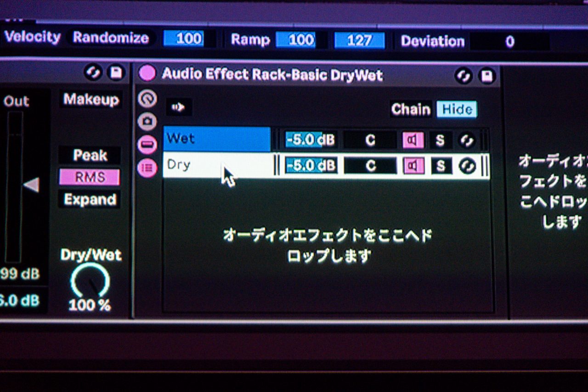
Task: Enable RMS mode on the compressor
Action: (x=90, y=177)
